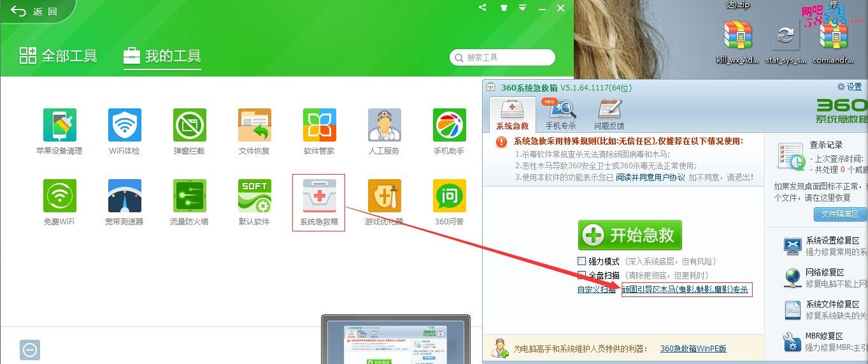This screenshot has height=364, width=868.
Task: Click the 360系统急救箱 title text
Action: pos(529,87)
